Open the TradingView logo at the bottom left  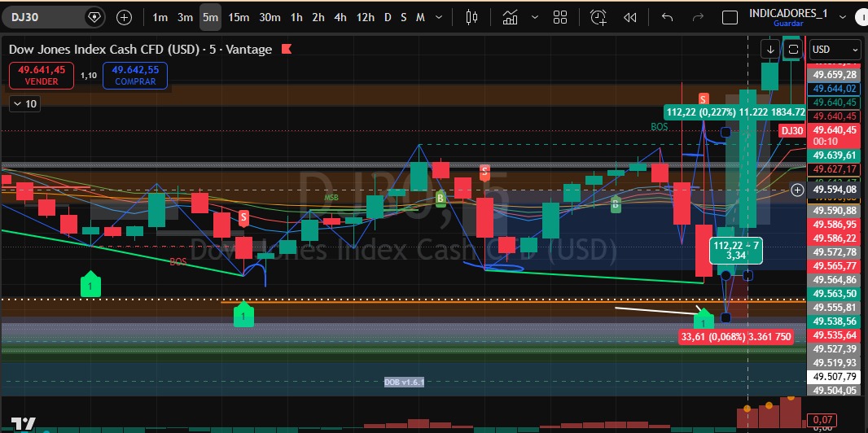(x=24, y=423)
